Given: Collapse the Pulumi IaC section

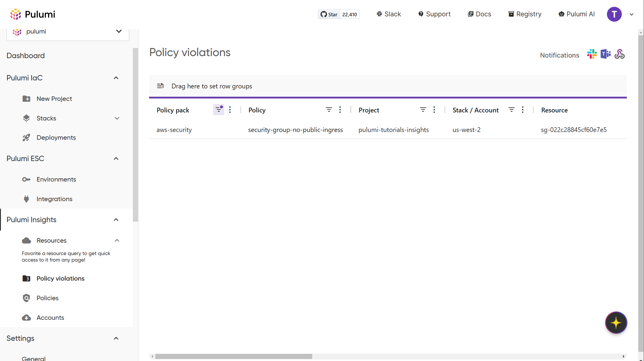Looking at the screenshot, I should [x=116, y=78].
